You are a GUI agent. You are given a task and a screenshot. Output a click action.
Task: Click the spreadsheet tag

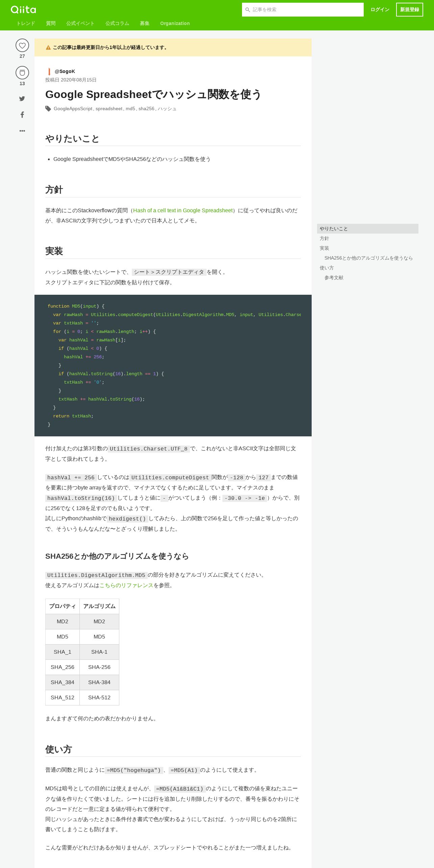click(x=109, y=108)
